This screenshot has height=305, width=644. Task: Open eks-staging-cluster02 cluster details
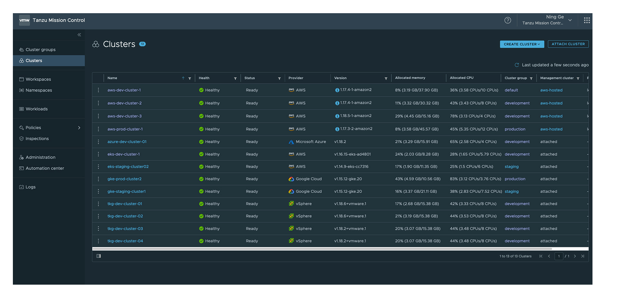pos(128,166)
